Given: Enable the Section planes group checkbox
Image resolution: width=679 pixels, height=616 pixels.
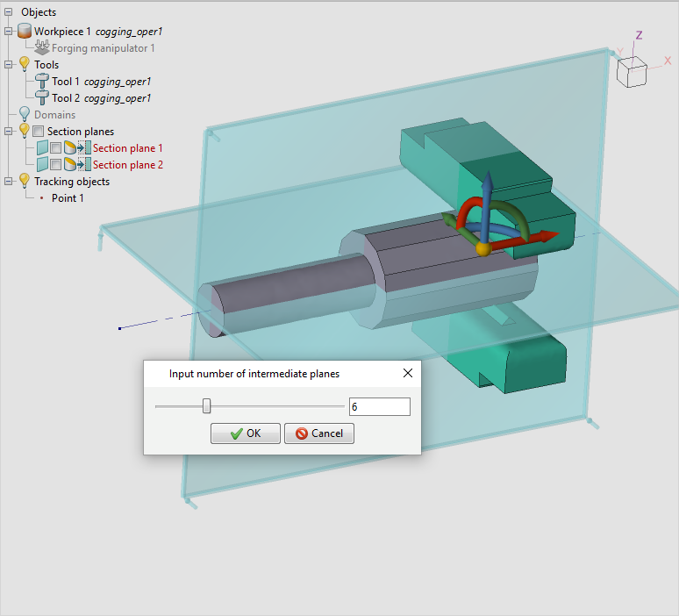Looking at the screenshot, I should pos(39,132).
